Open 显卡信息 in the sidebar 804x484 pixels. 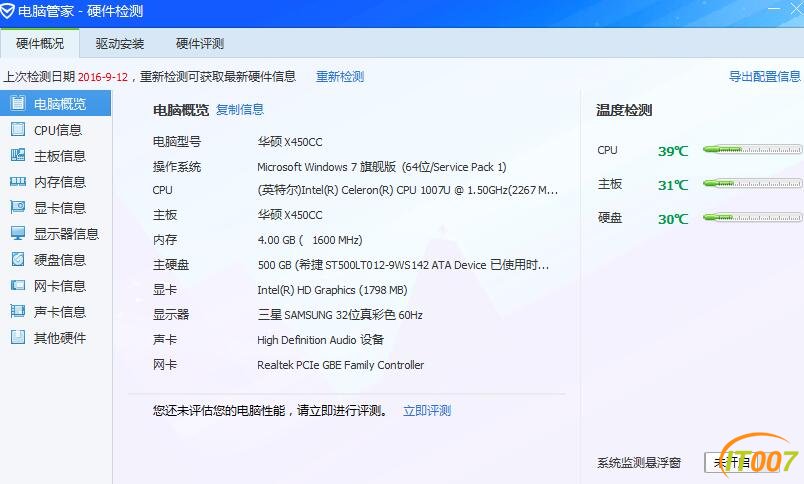[x=55, y=208]
